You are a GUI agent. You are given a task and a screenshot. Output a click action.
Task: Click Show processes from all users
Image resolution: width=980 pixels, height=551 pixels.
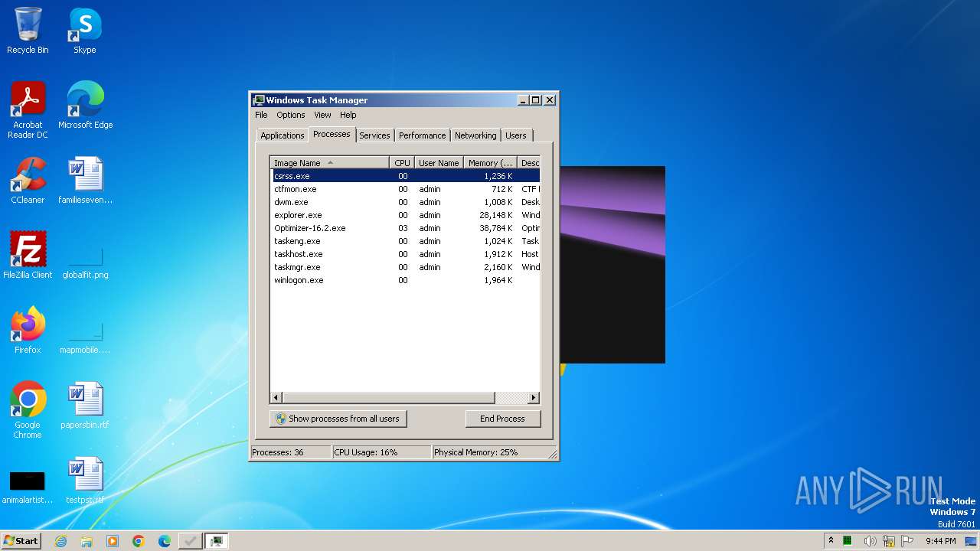(x=338, y=419)
